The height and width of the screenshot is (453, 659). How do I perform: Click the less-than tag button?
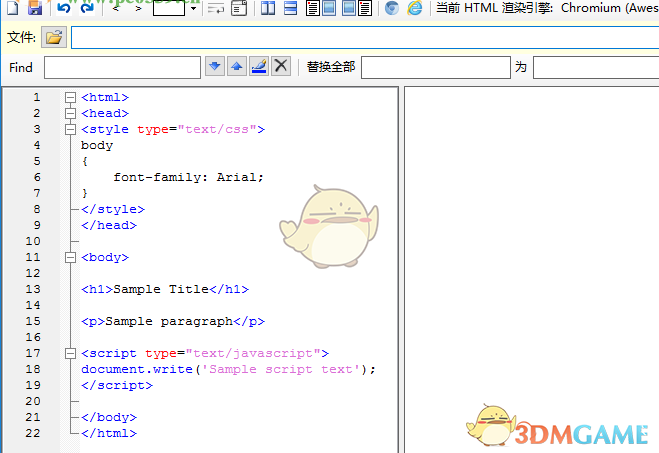pos(116,7)
